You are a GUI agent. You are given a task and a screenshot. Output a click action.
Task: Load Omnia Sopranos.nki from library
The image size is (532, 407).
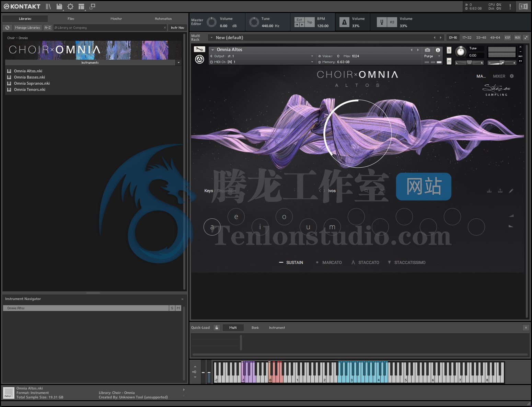click(x=32, y=83)
